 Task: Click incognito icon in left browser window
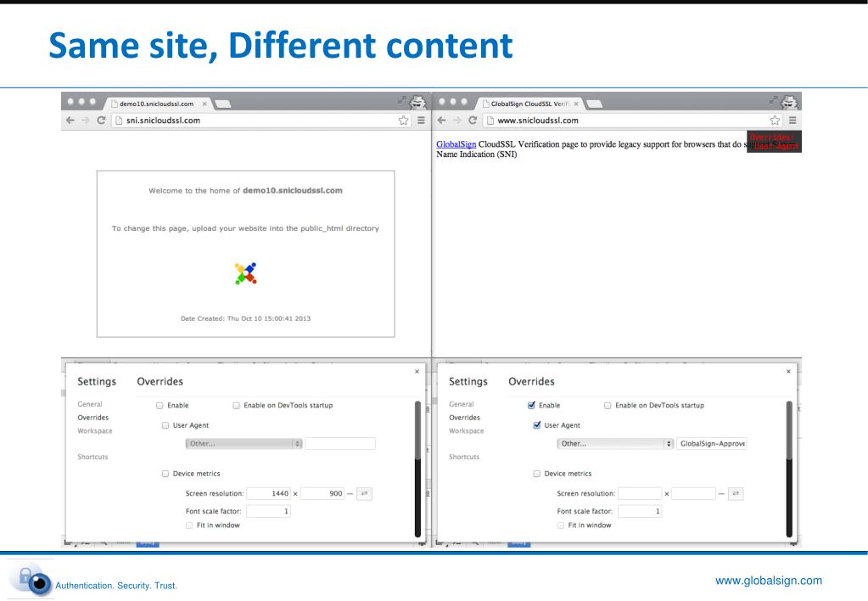point(418,102)
